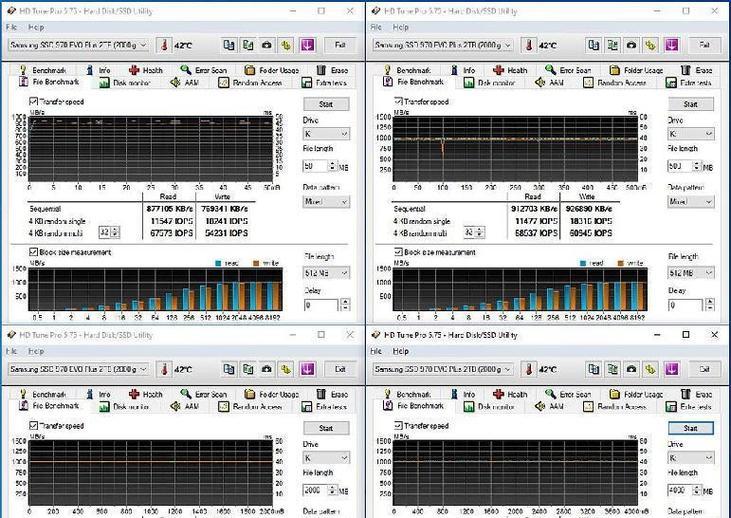
Task: Select 926890 KB/s sequential write value
Action: click(x=589, y=208)
